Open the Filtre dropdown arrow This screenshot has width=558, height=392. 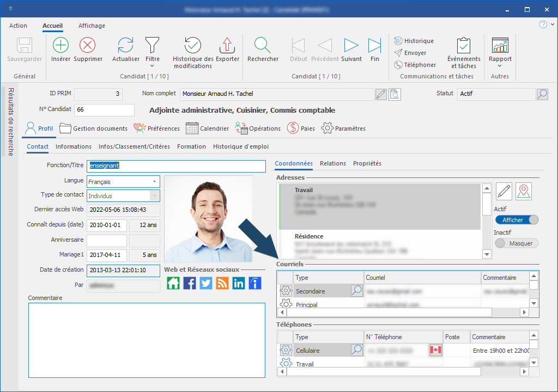pos(153,66)
